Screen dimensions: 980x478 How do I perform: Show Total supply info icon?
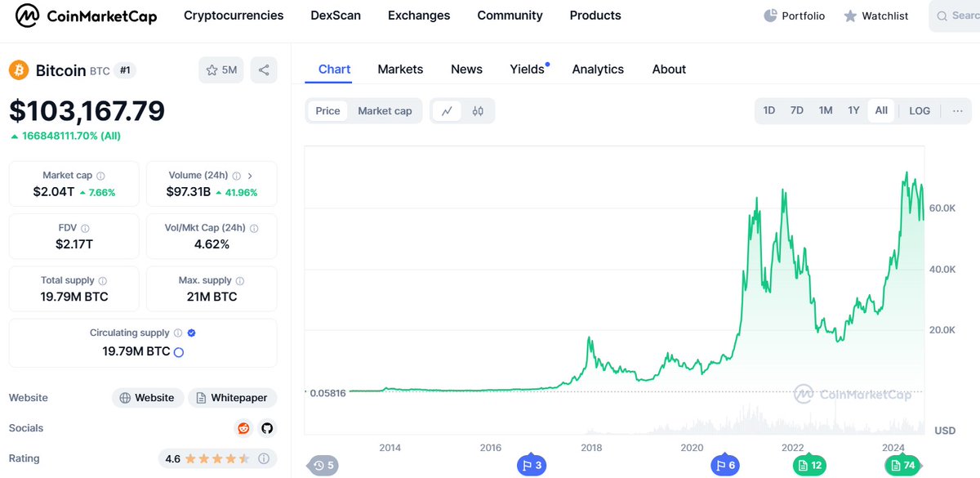click(102, 281)
